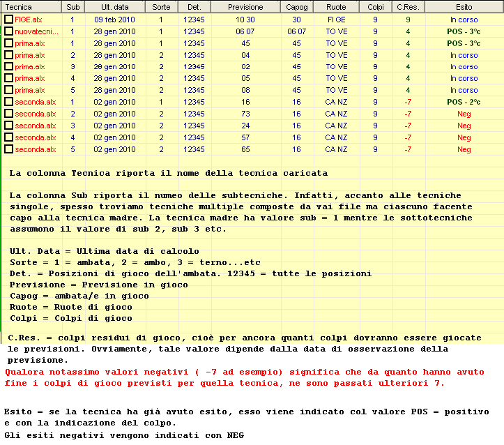The image size is (504, 445).
Task: Check the box for prima.alx sub 5
Action: [8, 90]
